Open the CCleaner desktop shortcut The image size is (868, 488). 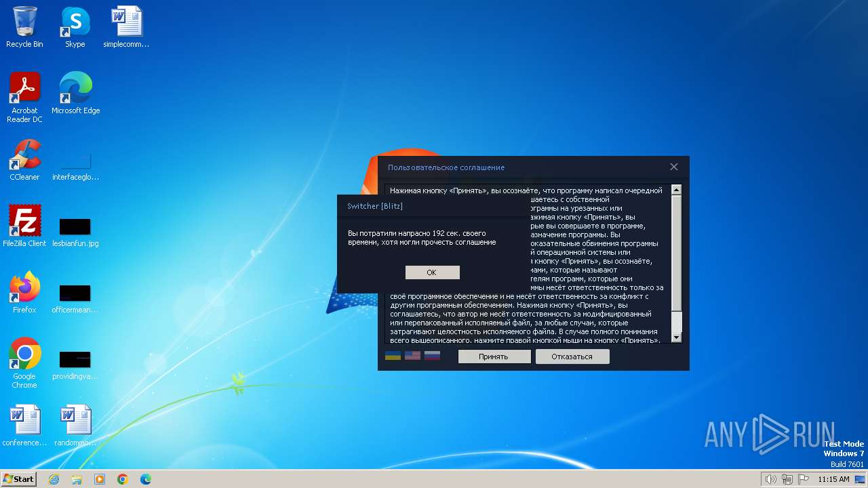24,160
